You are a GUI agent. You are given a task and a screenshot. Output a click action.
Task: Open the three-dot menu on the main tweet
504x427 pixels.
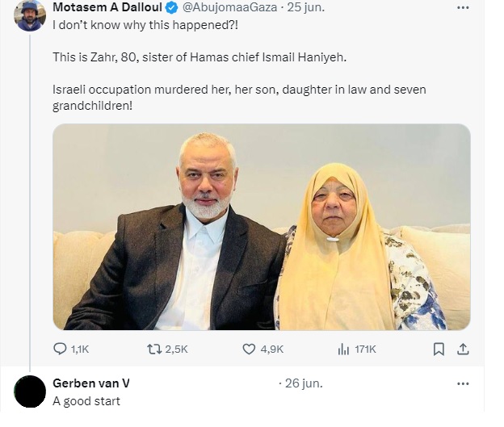(x=463, y=8)
